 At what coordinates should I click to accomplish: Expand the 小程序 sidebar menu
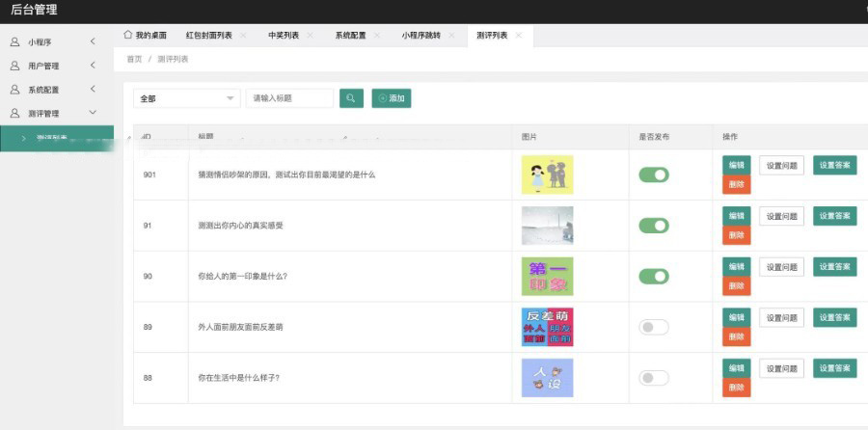(x=93, y=41)
